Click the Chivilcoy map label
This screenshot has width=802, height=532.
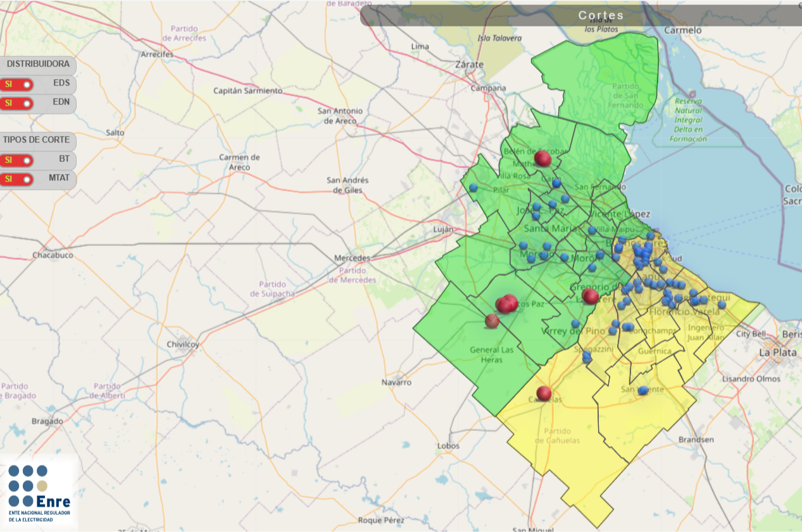coord(183,344)
